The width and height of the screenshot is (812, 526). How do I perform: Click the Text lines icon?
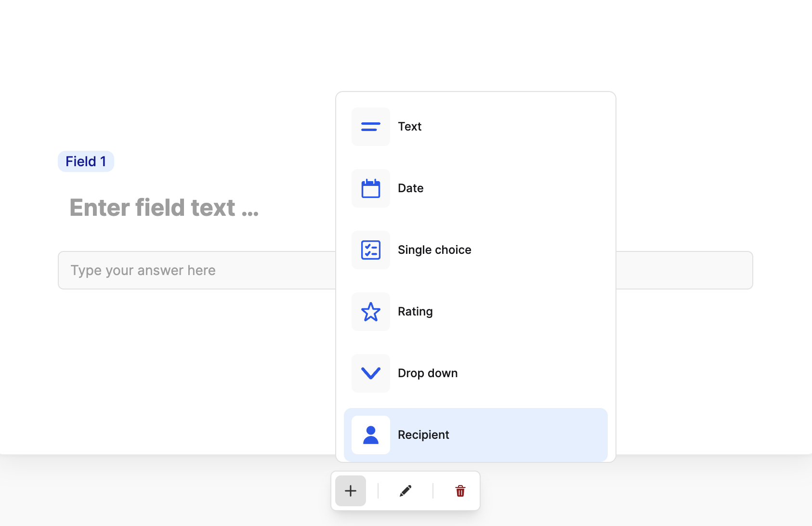coord(371,127)
